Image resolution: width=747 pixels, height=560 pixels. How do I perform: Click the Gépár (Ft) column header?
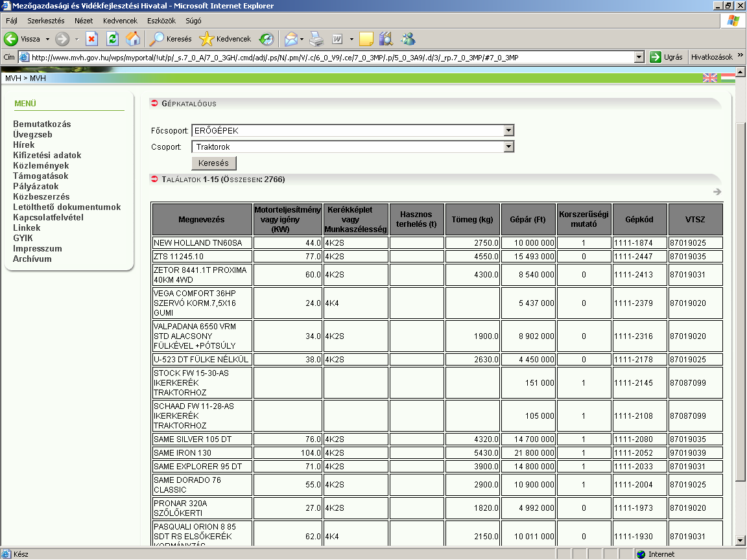(x=527, y=220)
